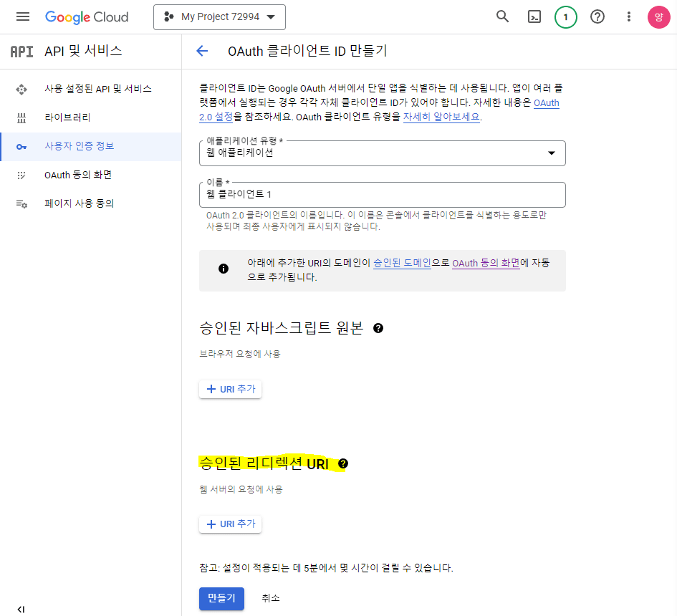The height and width of the screenshot is (616, 677).
Task: Open the help question mark menu
Action: pyautogui.click(x=597, y=16)
